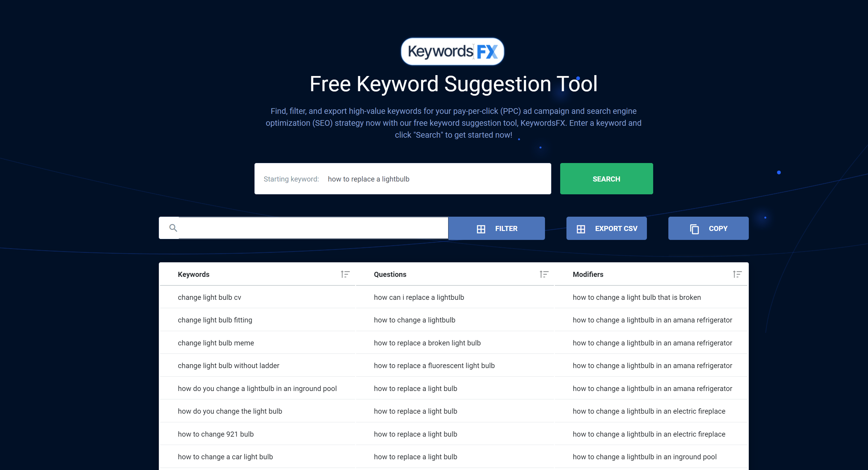Click the results filter text box
868x470 pixels.
(313, 228)
